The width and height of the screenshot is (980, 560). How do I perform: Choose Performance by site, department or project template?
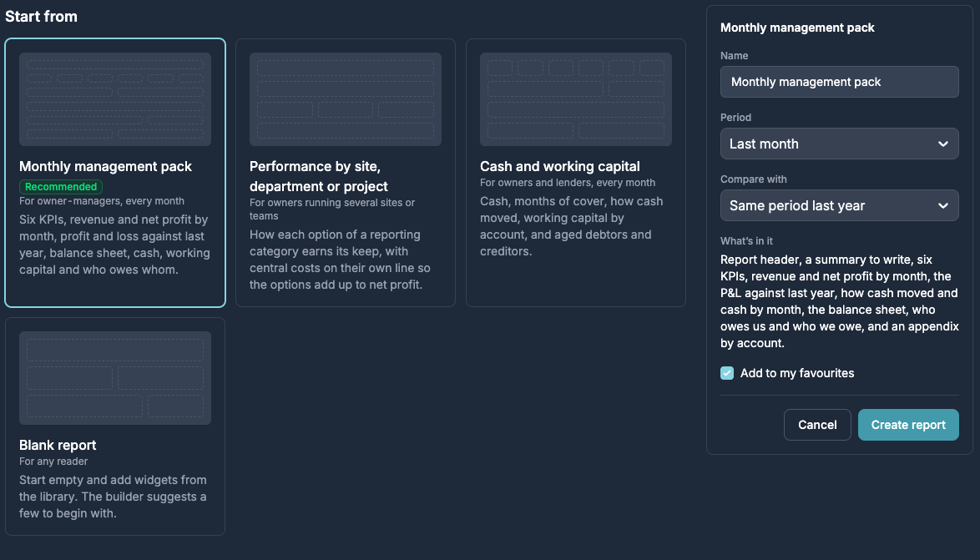[346, 173]
